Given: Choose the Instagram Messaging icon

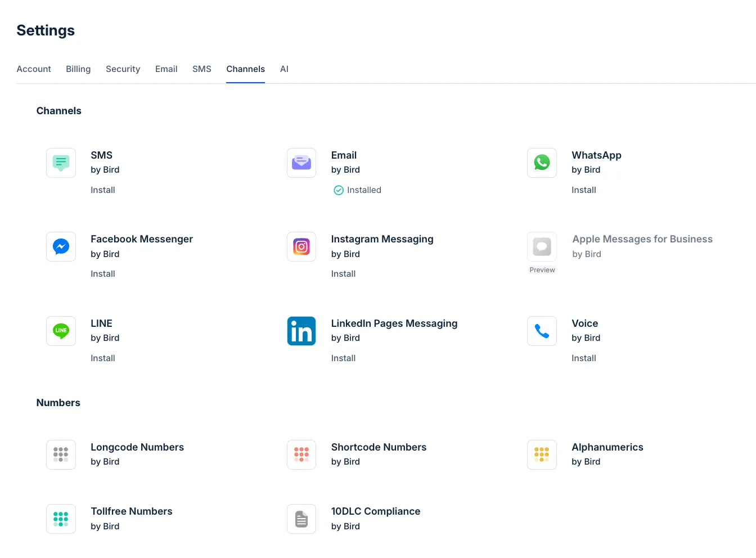Looking at the screenshot, I should pos(301,246).
